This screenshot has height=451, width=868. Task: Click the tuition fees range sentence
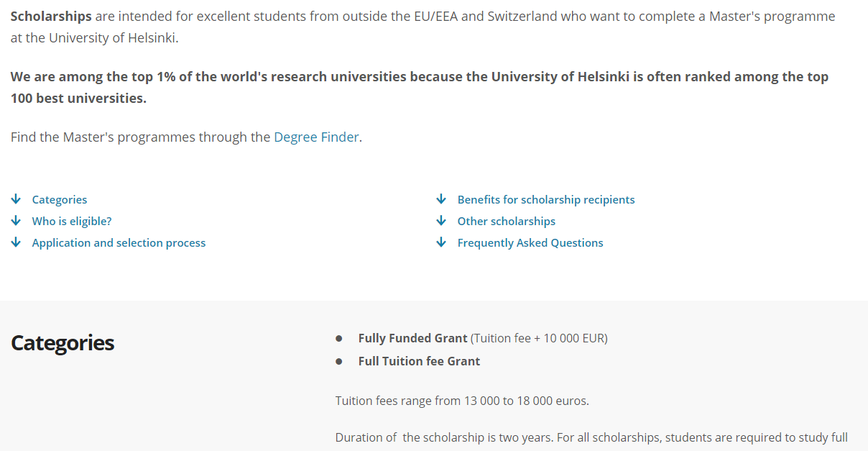[462, 401]
